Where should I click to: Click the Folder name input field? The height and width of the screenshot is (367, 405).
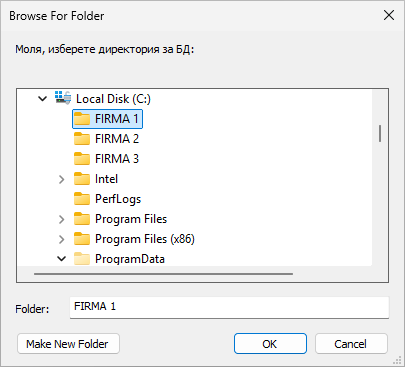pos(229,307)
